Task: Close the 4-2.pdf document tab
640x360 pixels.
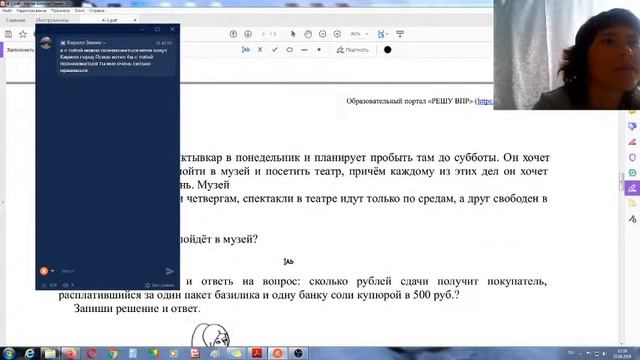Action: click(135, 20)
